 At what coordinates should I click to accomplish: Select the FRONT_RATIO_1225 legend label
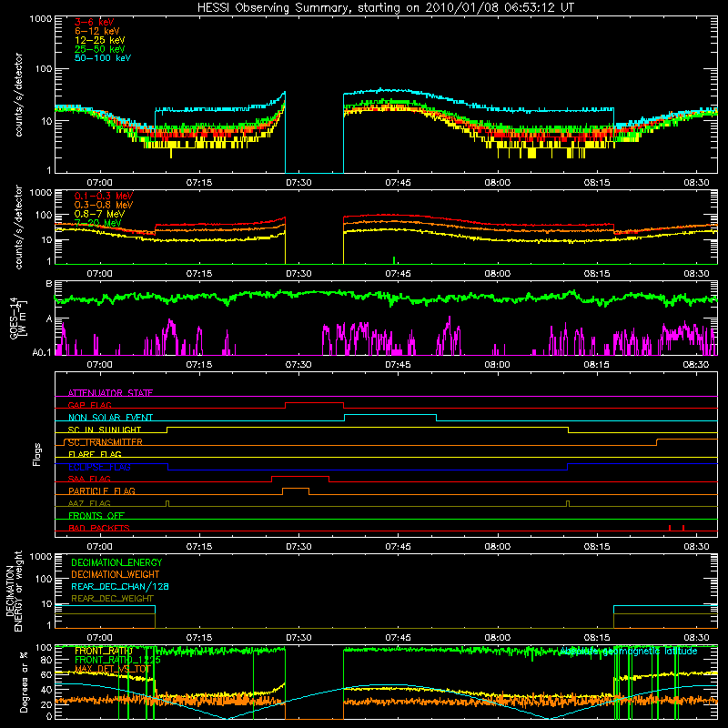pyautogui.click(x=117, y=660)
